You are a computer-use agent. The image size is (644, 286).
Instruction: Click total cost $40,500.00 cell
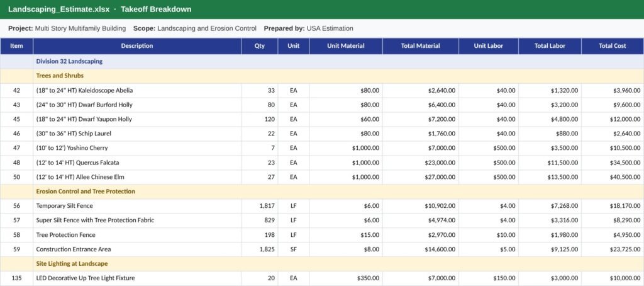click(x=613, y=177)
